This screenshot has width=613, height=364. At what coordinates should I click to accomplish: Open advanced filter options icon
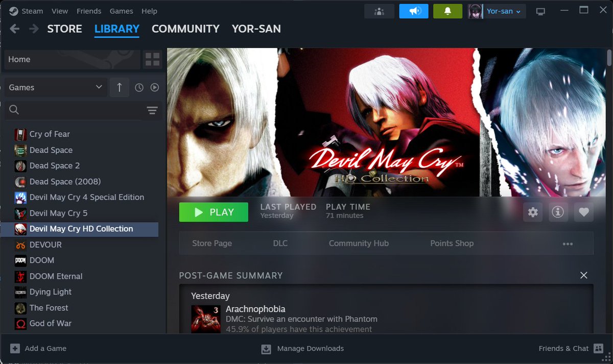click(x=152, y=110)
